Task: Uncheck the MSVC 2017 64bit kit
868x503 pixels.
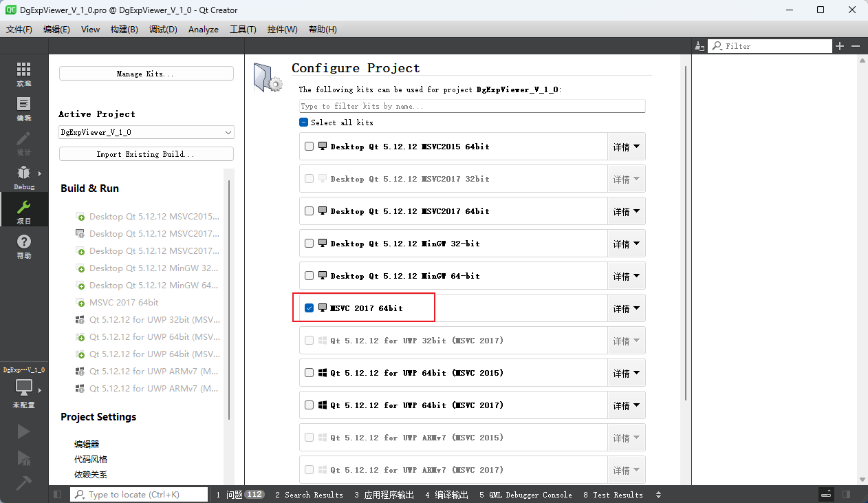Action: [310, 308]
